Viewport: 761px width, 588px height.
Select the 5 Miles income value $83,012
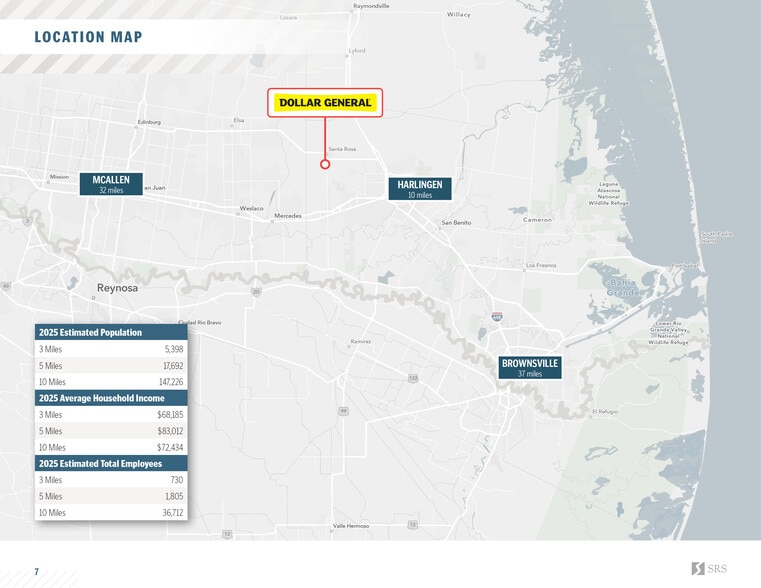pyautogui.click(x=170, y=431)
